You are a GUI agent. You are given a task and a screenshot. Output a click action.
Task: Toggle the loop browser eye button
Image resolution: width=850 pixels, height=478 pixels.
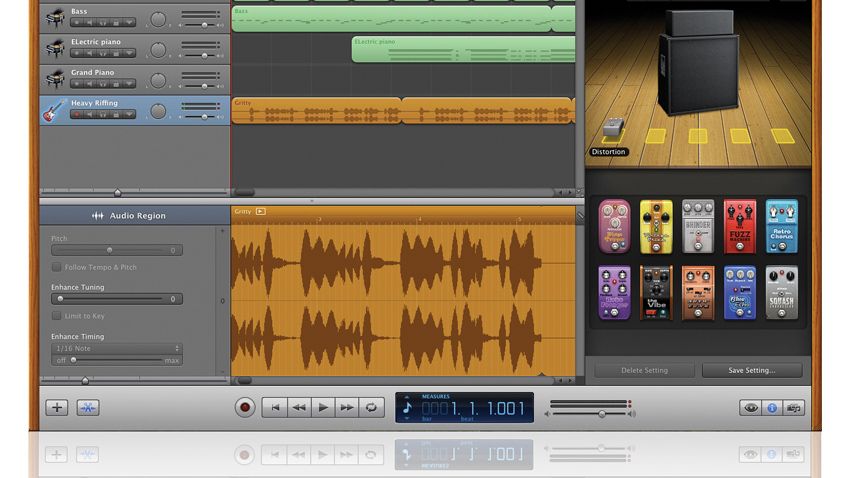(x=751, y=408)
